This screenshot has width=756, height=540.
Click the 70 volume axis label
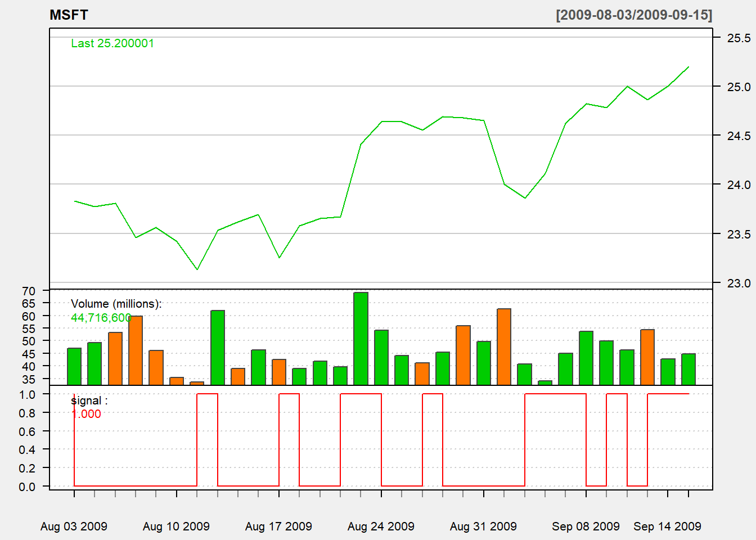(x=29, y=291)
